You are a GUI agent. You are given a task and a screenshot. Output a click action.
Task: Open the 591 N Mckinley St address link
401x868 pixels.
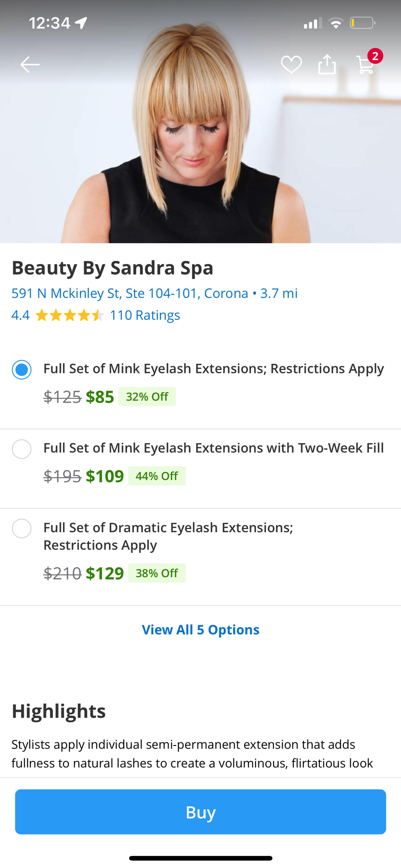point(130,293)
